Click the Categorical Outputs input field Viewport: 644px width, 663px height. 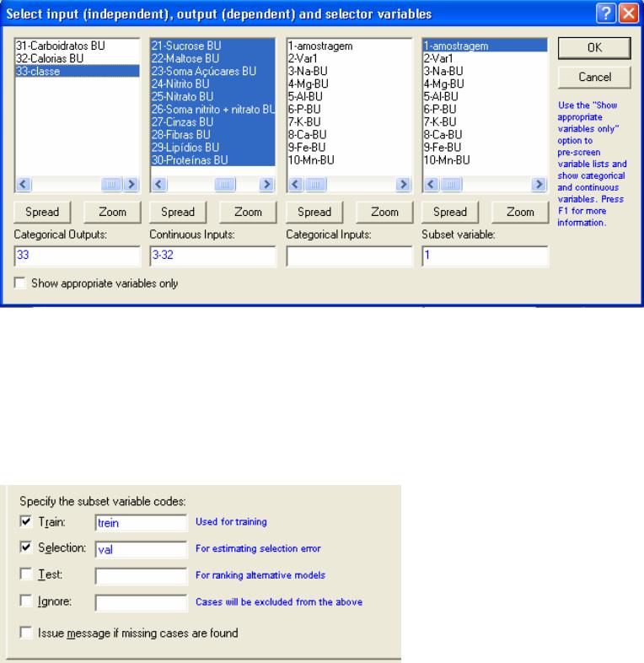pos(77,256)
